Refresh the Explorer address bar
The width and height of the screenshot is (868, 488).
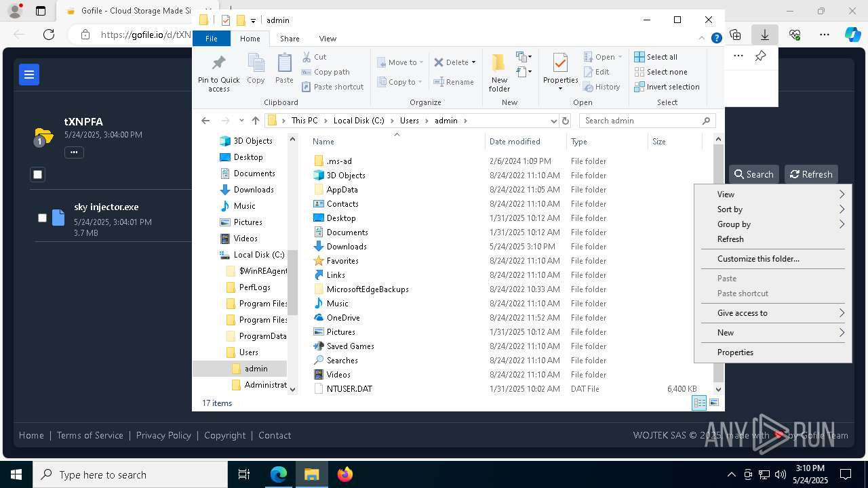[x=566, y=121]
